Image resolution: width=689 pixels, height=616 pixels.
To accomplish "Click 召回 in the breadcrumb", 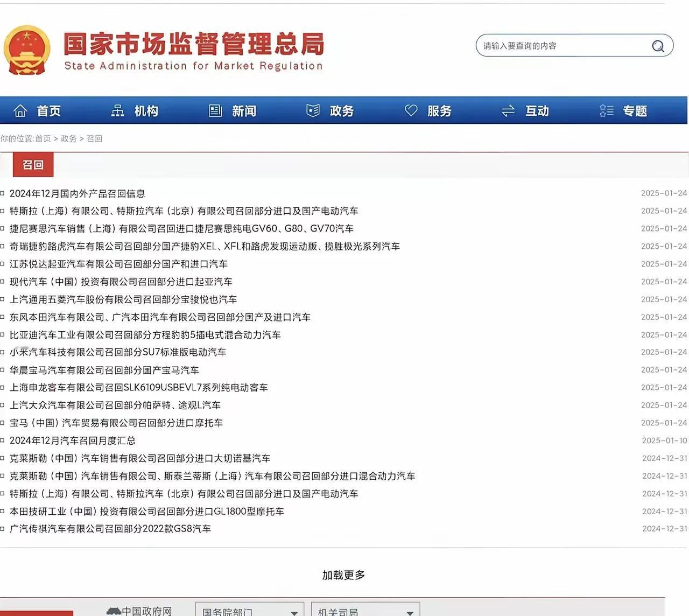I will [x=94, y=139].
